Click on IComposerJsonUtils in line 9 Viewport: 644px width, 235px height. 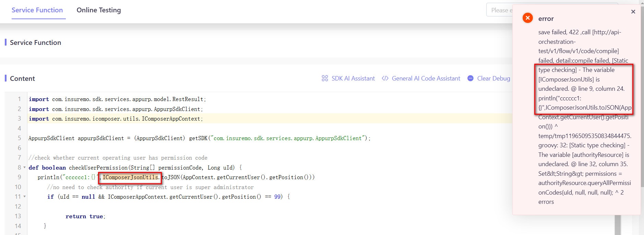tap(130, 177)
